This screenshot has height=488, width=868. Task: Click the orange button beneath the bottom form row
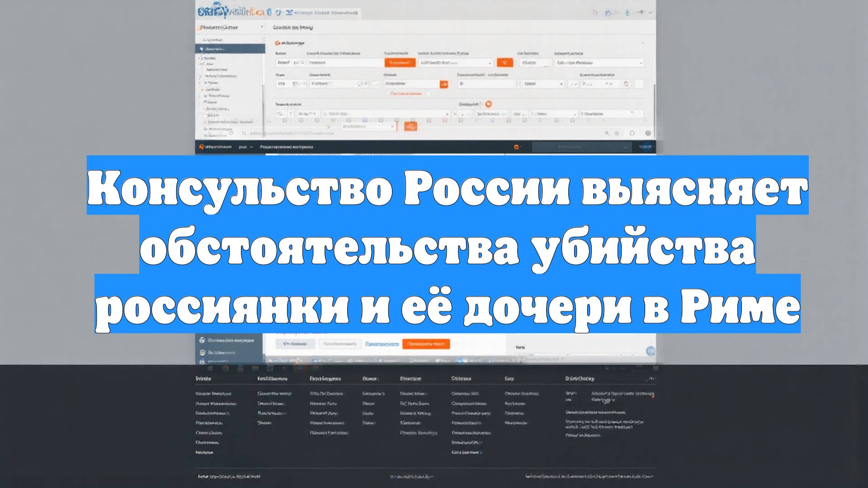point(410,127)
